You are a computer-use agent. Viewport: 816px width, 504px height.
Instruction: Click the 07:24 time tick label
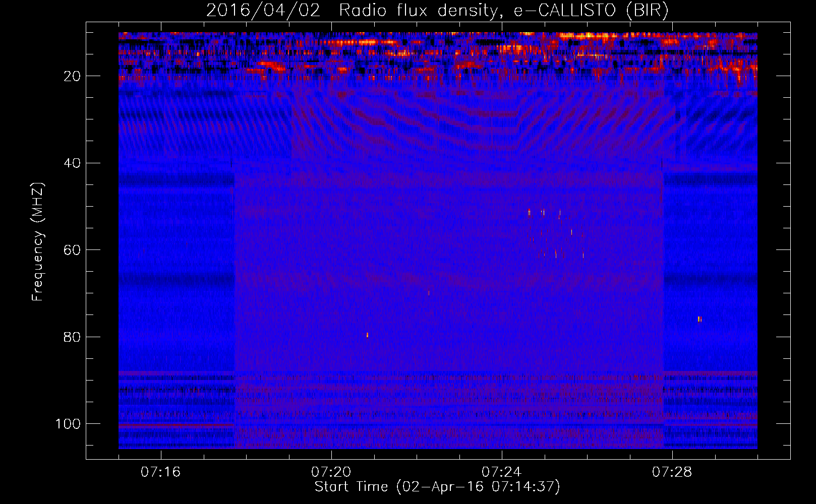(x=502, y=472)
